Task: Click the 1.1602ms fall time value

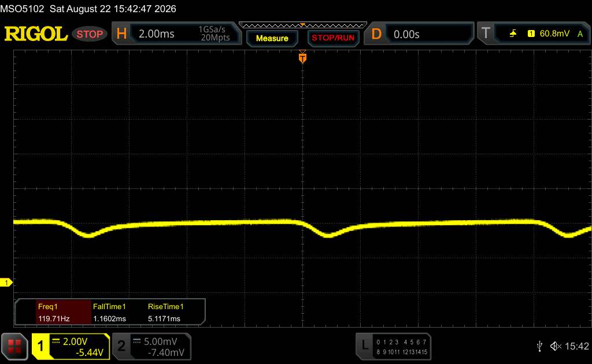Action: [109, 318]
